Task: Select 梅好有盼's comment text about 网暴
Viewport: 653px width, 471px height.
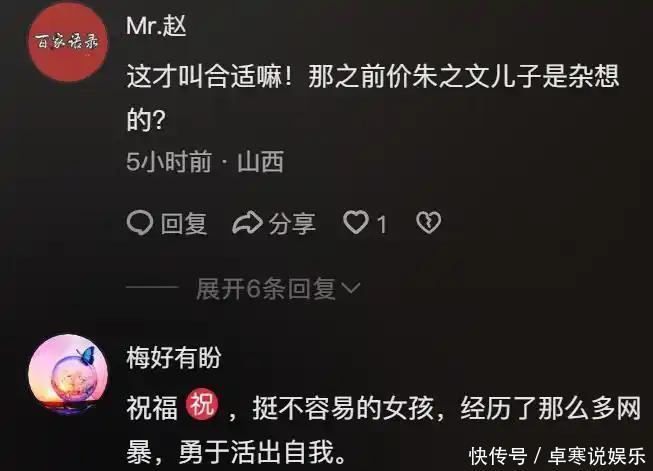Action: pyautogui.click(x=384, y=430)
